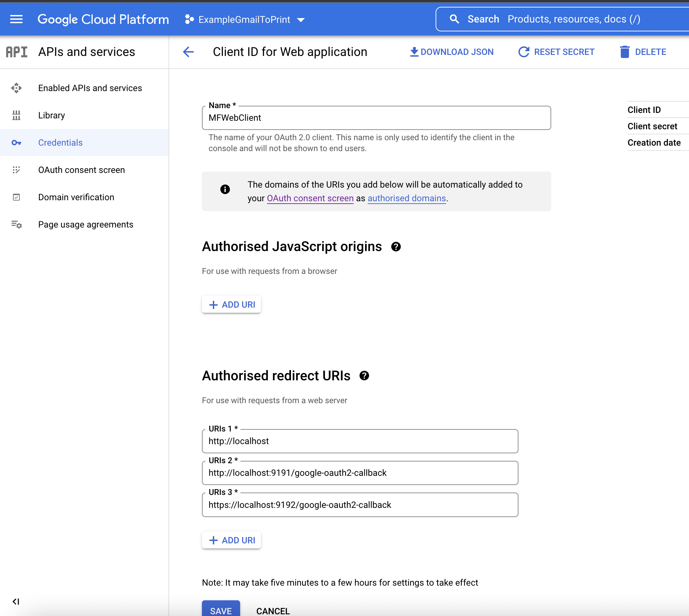The width and height of the screenshot is (689, 616).
Task: Click the Page usage agreements icon
Action: pos(16,224)
